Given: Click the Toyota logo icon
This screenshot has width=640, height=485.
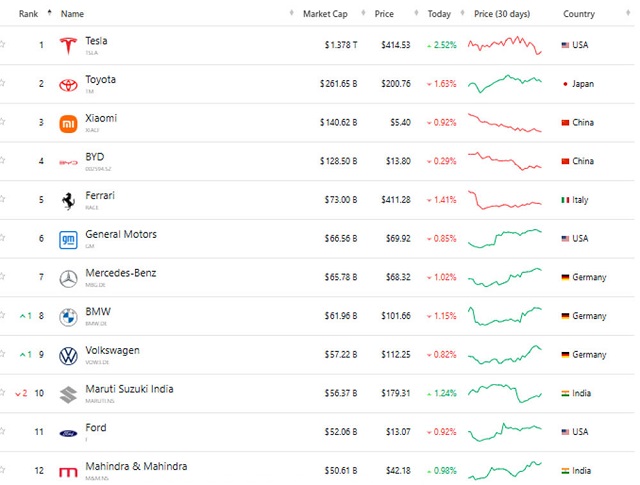Looking at the screenshot, I should (68, 85).
